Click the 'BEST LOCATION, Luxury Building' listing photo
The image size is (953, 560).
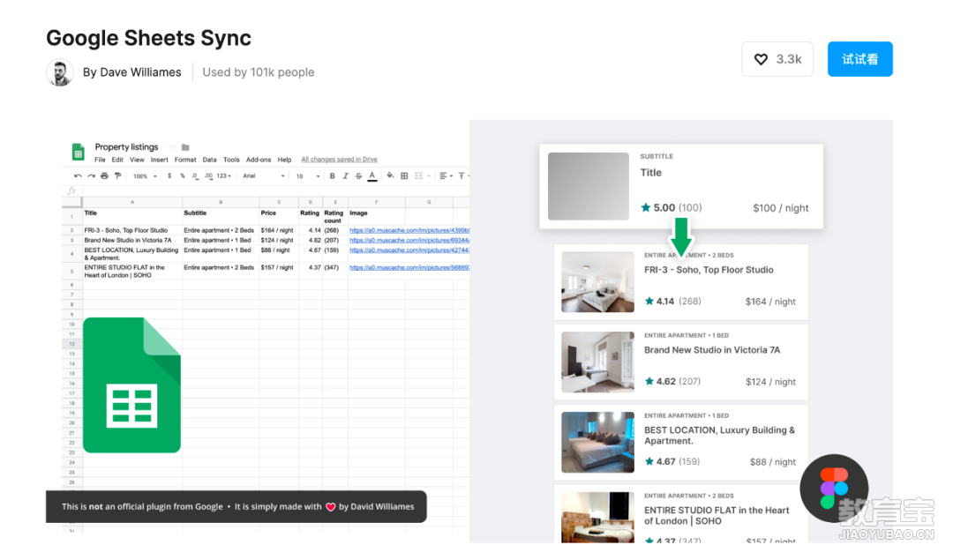pyautogui.click(x=597, y=442)
